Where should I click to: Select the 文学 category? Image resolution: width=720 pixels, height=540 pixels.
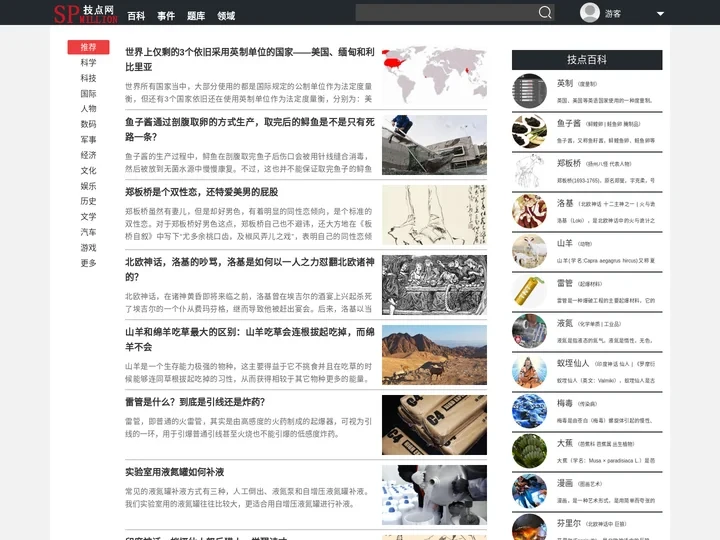click(88, 216)
